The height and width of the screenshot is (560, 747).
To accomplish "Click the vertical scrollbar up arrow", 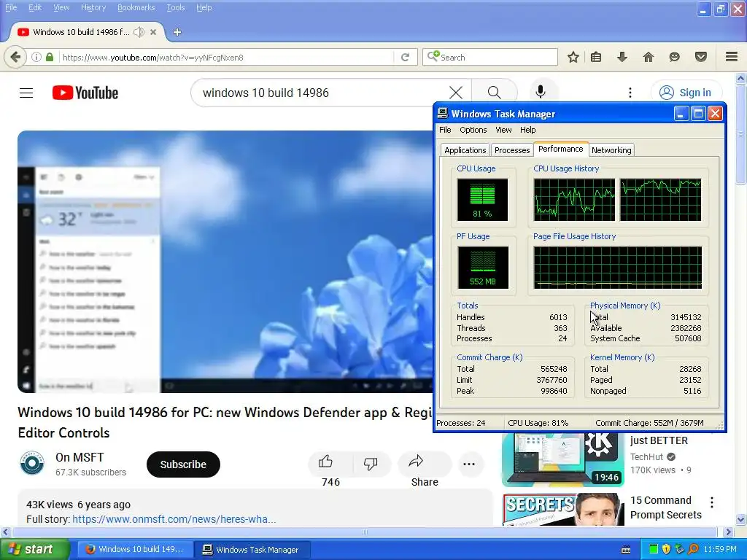I will pos(741,78).
